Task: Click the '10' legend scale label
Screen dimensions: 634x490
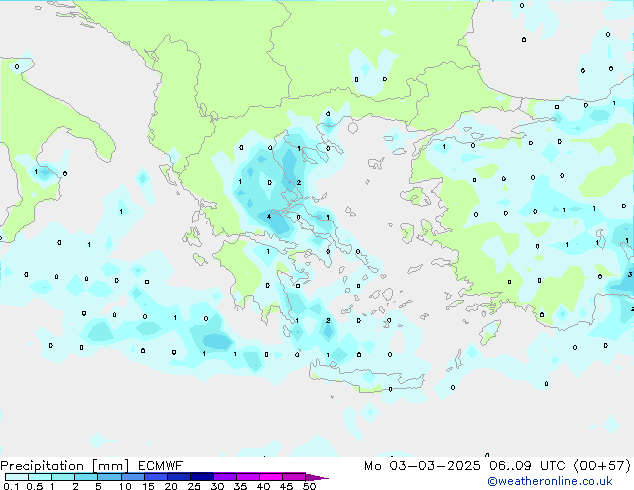Action: (125, 486)
